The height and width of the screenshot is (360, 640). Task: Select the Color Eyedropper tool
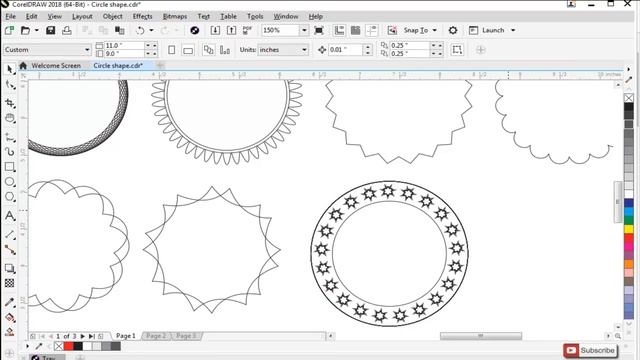(x=10, y=302)
